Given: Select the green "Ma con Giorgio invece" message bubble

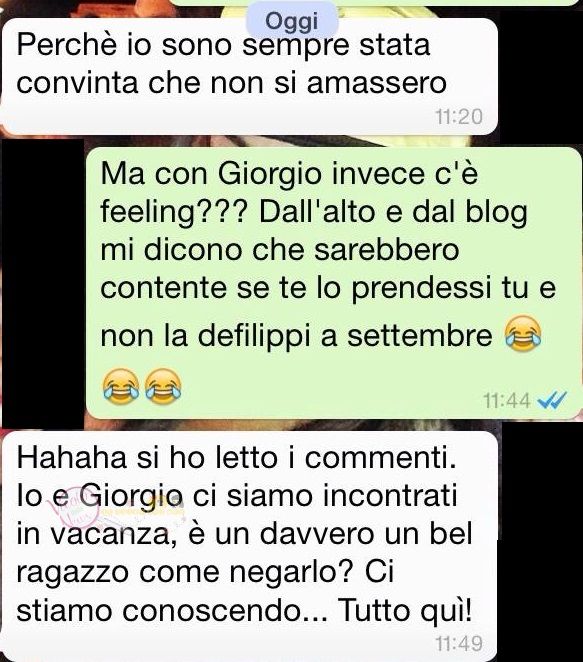Looking at the screenshot, I should click(x=334, y=283).
